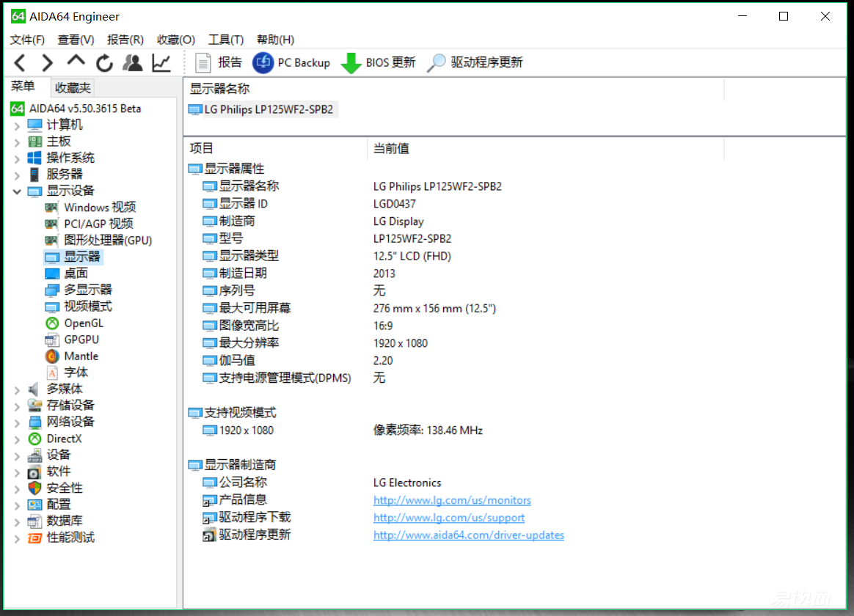Click the 当前值 column header

point(546,148)
